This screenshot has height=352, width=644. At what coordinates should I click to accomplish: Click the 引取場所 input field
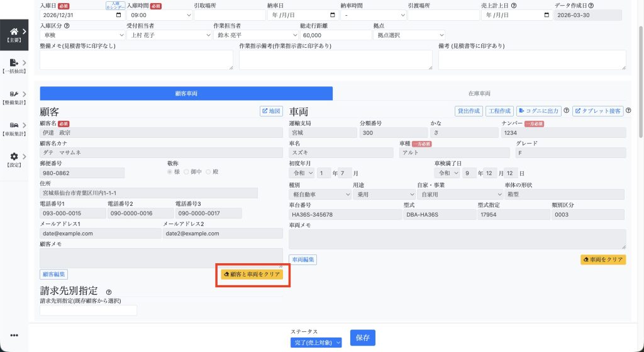pyautogui.click(x=230, y=15)
